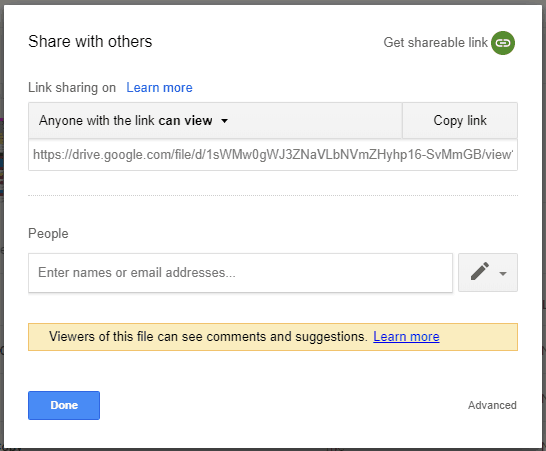Click the bold 'can view' permission text
Viewport: 546px width, 451px height.
(x=185, y=120)
